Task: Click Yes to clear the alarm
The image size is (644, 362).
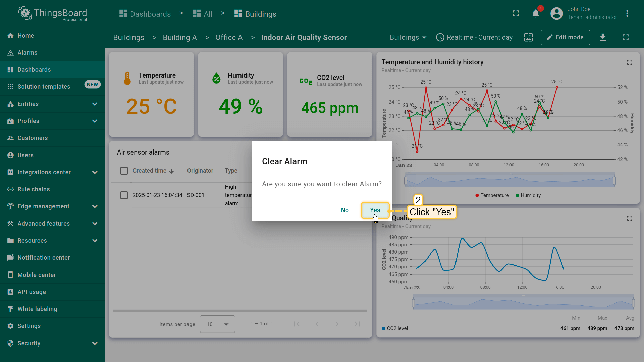Action: point(375,210)
